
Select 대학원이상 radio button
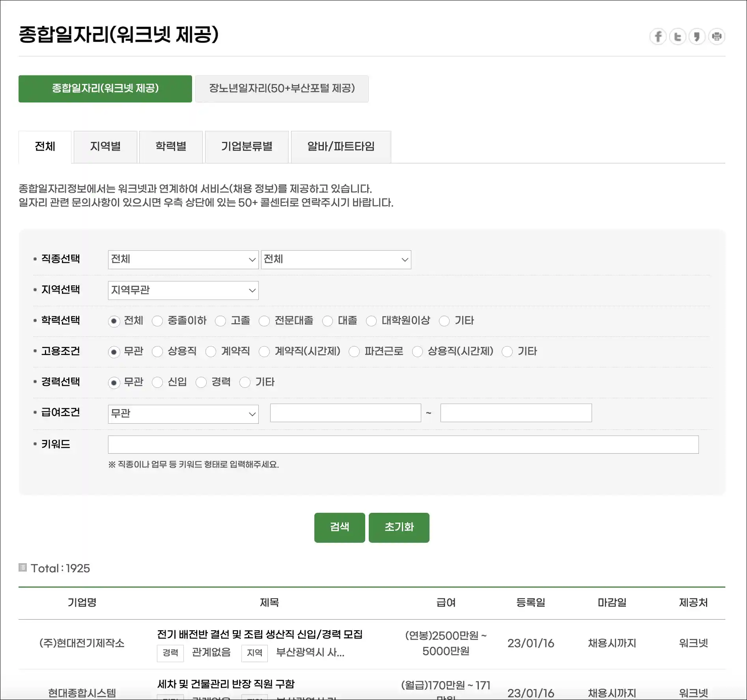(x=372, y=321)
